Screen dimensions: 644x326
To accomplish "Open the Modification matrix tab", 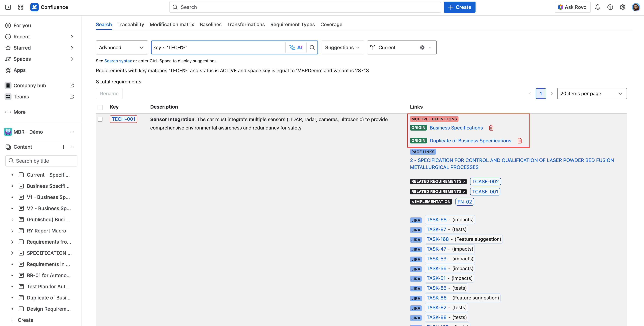I will point(172,24).
